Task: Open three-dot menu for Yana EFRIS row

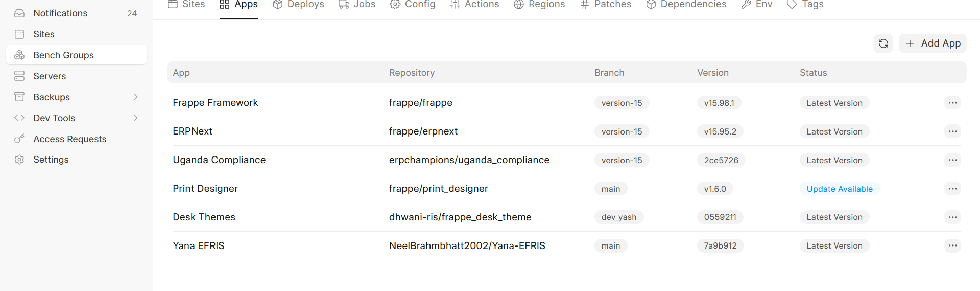Action: point(952,245)
